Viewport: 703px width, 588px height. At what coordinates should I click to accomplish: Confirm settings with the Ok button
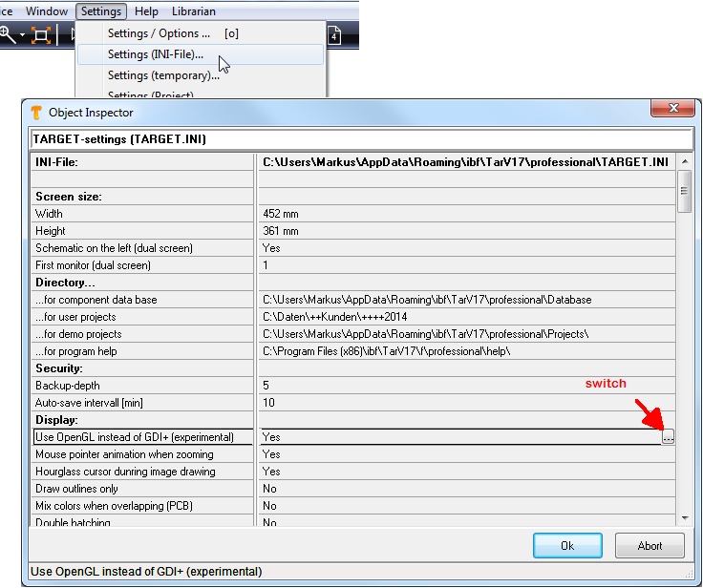coord(567,546)
